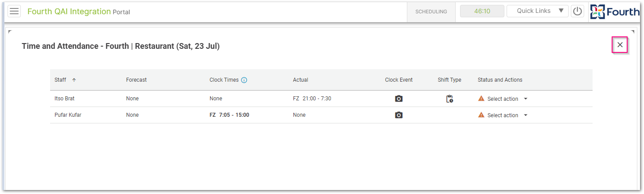
Task: Close the Time and Attendance dialog
Action: [x=620, y=44]
